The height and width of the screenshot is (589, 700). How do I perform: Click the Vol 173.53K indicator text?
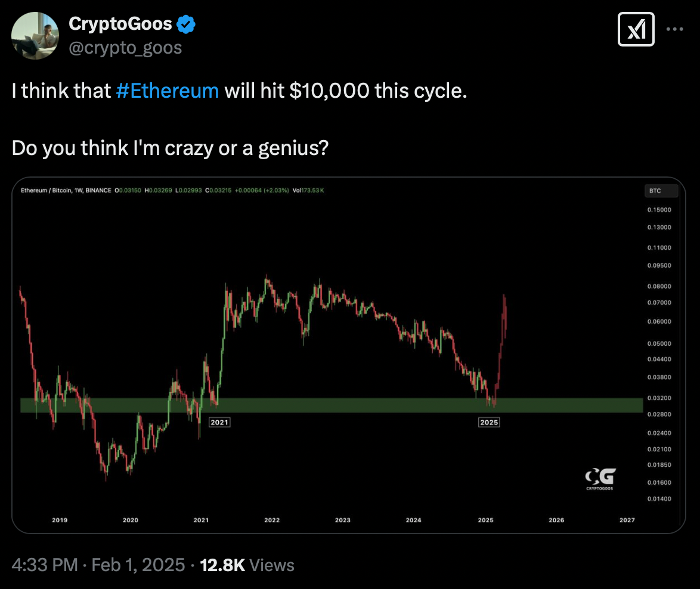tap(308, 191)
